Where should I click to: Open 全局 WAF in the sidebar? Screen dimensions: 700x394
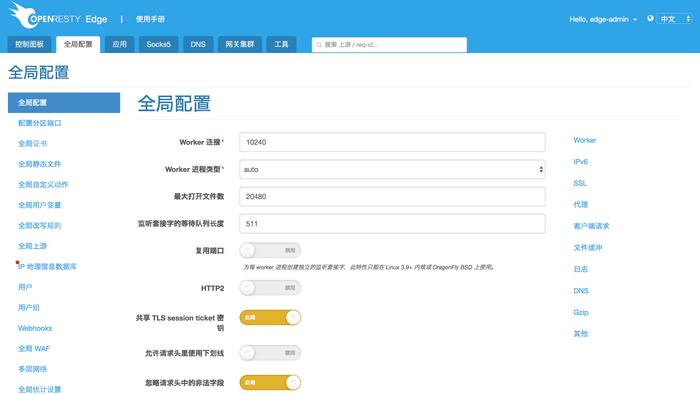coord(34,349)
